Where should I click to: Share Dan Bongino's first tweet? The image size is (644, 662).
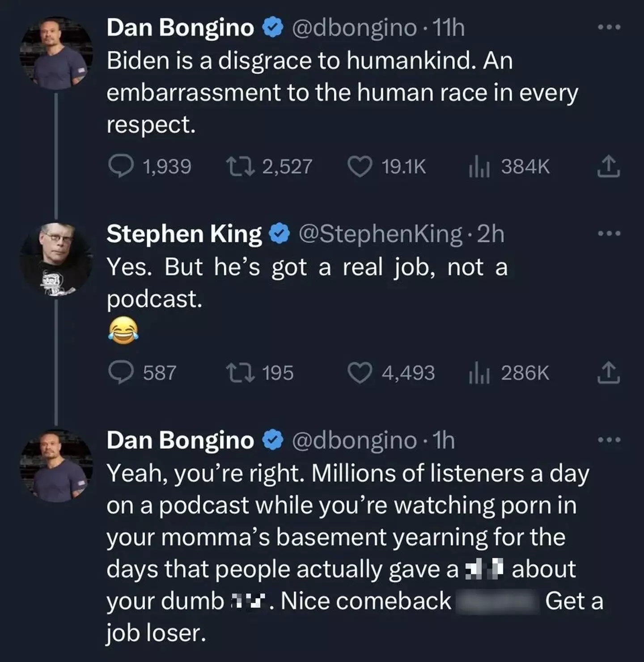coord(609,167)
